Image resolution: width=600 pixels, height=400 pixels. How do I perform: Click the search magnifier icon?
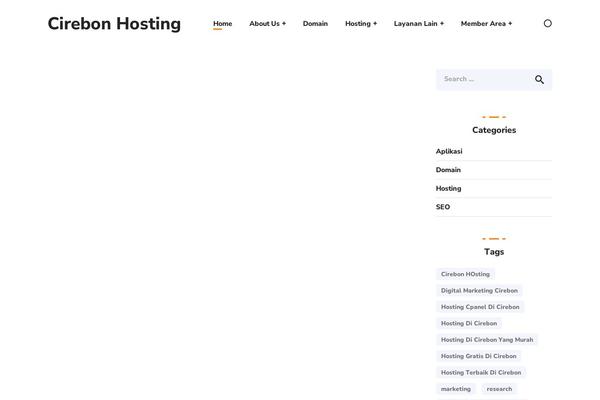click(x=539, y=80)
